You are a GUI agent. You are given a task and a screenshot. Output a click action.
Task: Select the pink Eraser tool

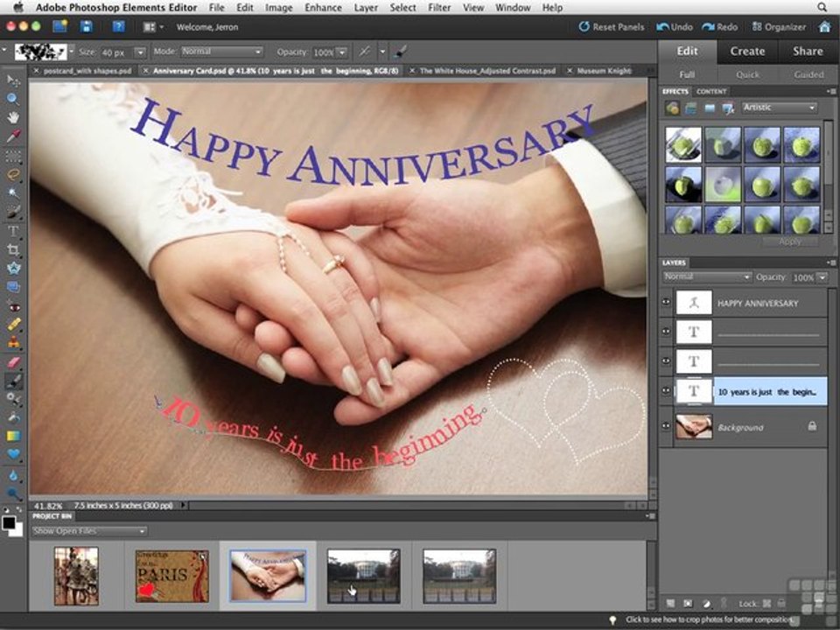pyautogui.click(x=13, y=362)
